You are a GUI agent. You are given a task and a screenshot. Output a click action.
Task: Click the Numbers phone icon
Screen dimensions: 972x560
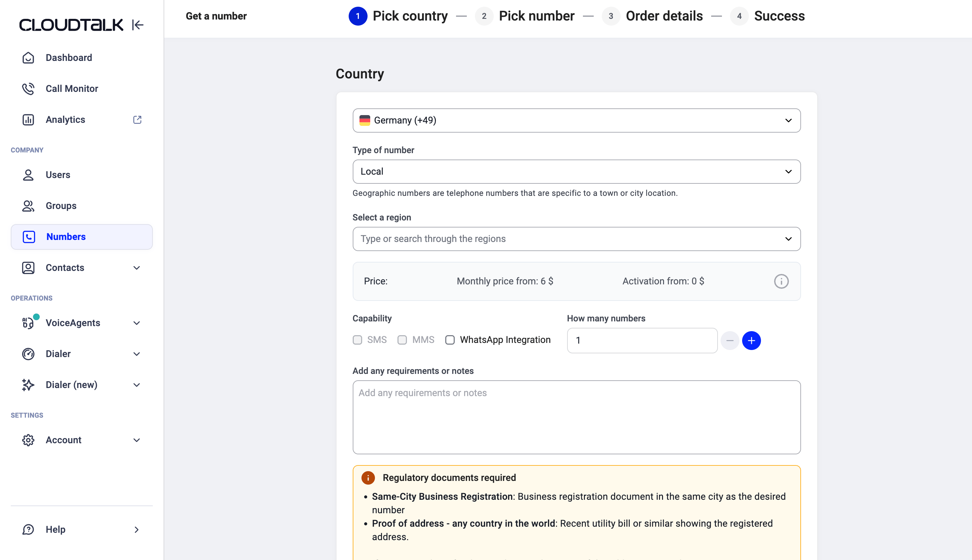pos(29,237)
